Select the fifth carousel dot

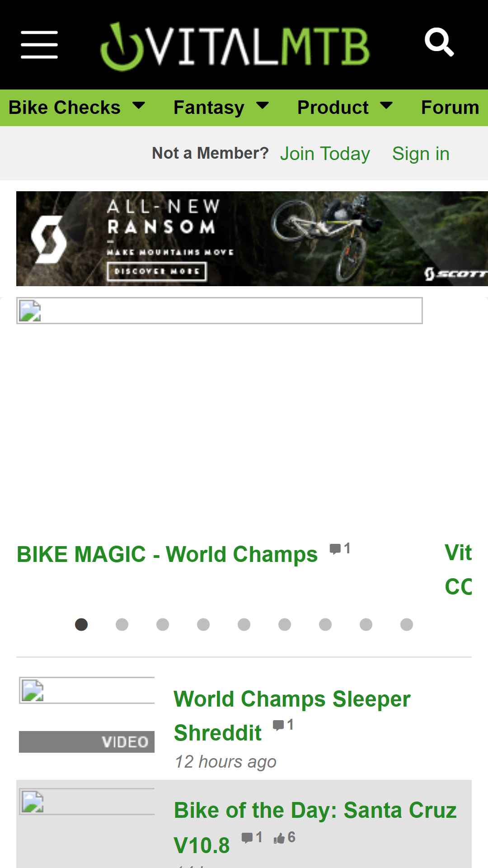pyautogui.click(x=244, y=624)
